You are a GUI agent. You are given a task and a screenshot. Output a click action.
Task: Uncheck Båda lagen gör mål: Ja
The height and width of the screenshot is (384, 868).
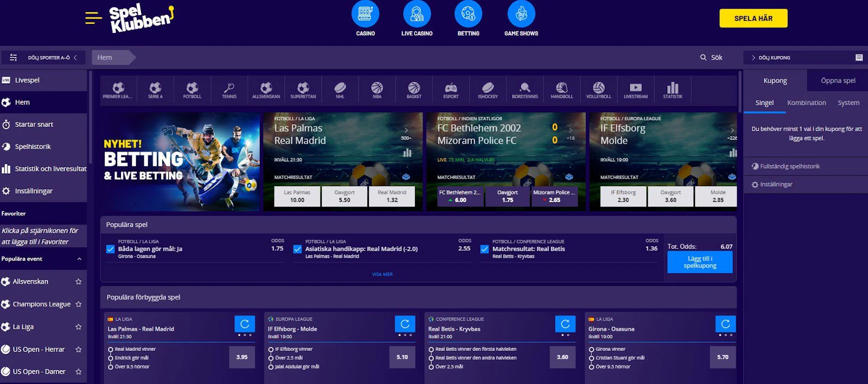pos(110,249)
